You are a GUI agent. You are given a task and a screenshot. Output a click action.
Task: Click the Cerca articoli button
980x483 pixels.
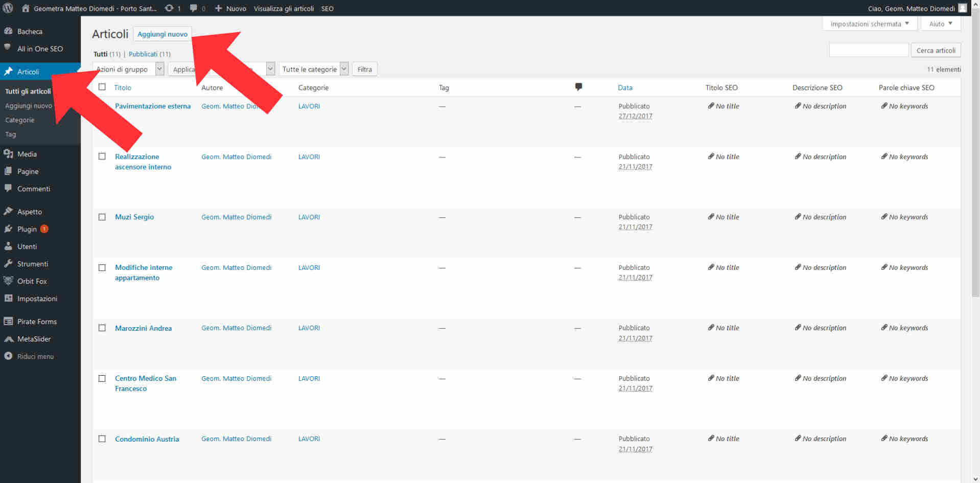[936, 50]
